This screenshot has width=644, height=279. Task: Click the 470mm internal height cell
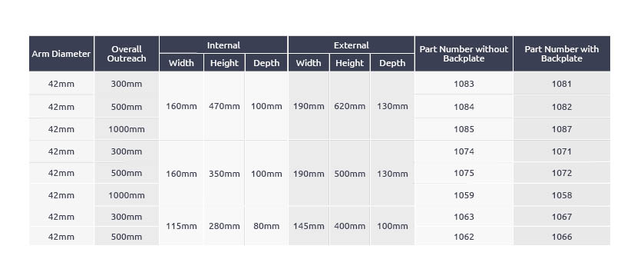pyautogui.click(x=224, y=106)
